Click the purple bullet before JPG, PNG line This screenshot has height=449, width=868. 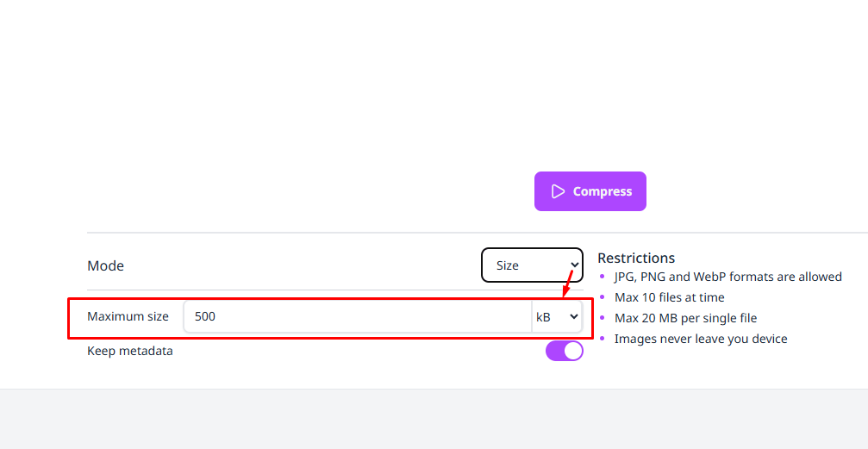click(603, 277)
